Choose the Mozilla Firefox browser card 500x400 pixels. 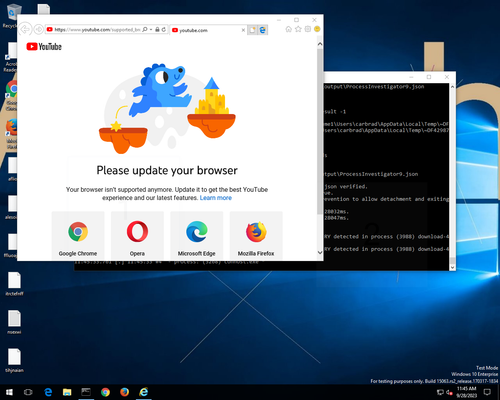pos(256,235)
